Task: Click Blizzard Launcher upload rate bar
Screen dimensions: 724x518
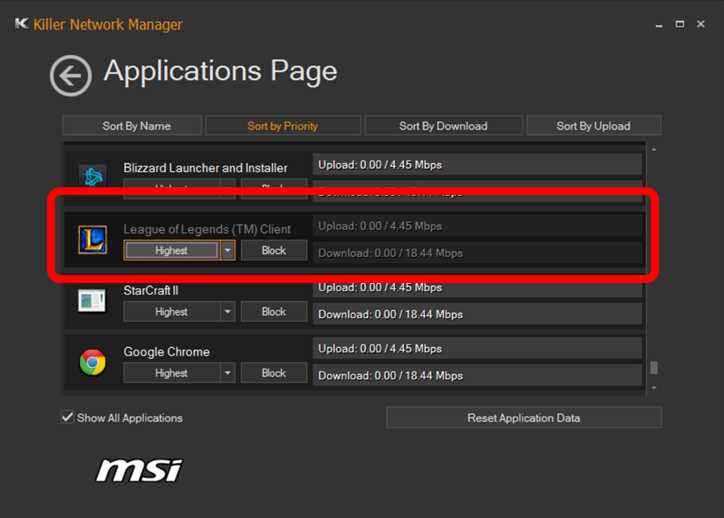Action: pos(477,165)
